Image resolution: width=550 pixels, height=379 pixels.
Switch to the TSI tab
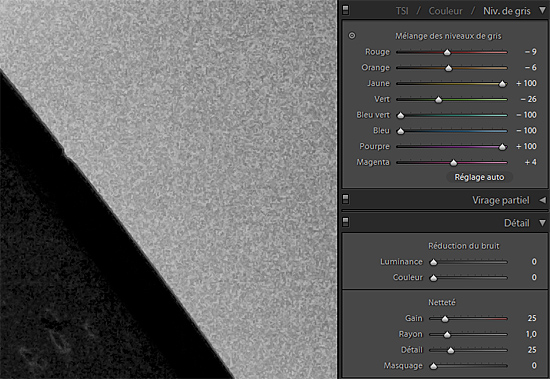pos(402,11)
